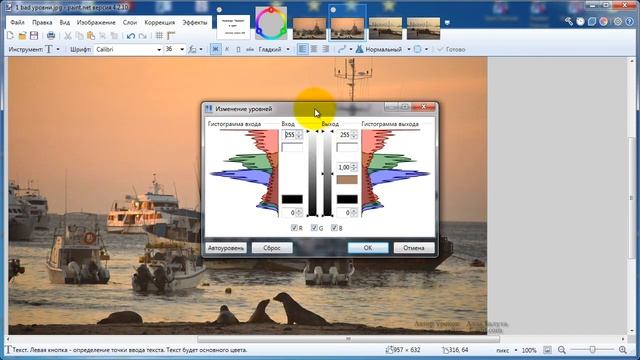This screenshot has height=360, width=640.
Task: Center align the text
Action: [314, 49]
